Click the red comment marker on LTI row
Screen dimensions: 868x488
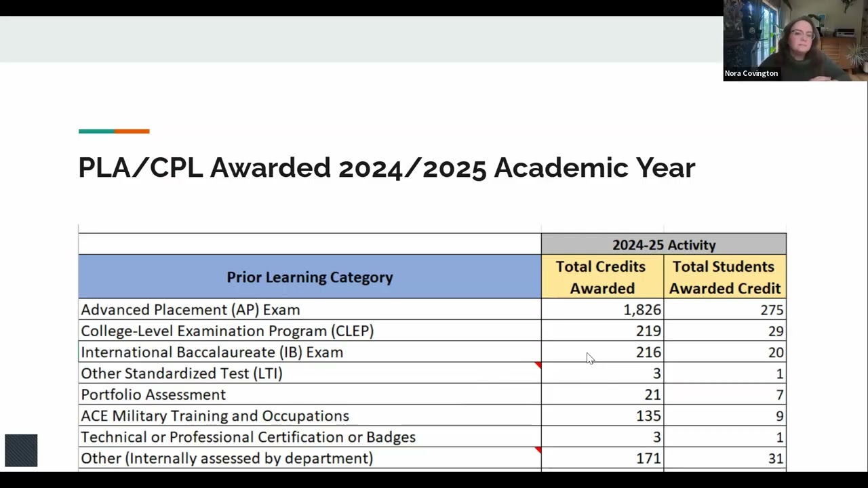[538, 365]
